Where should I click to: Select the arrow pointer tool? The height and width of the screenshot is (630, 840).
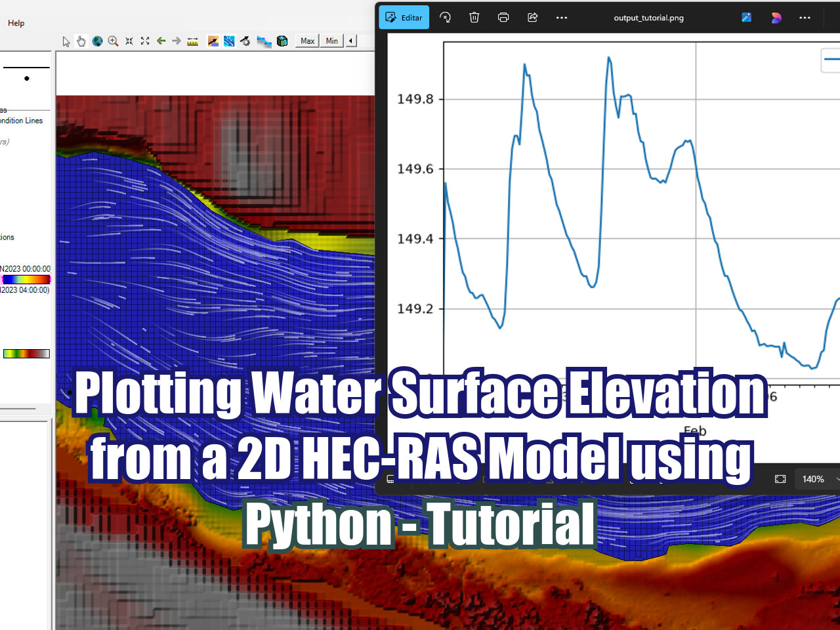coord(66,41)
